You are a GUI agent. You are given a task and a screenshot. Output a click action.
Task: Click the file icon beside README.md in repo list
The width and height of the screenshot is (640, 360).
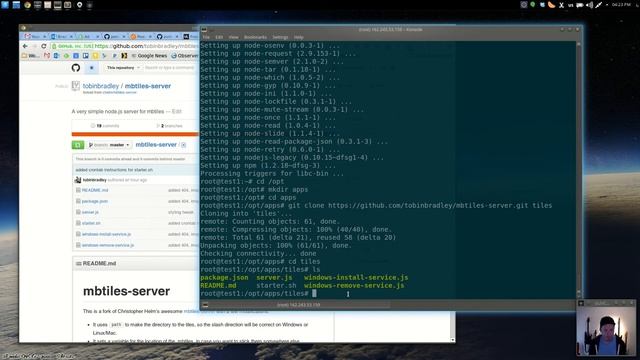coord(78,190)
